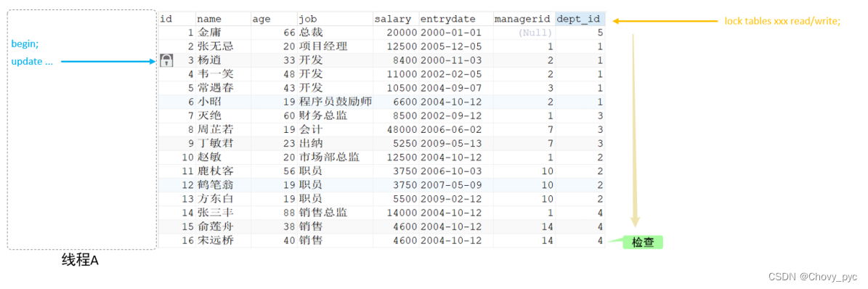This screenshot has height=289, width=868.
Task: Click the job cell 财务总监
Action: point(335,115)
